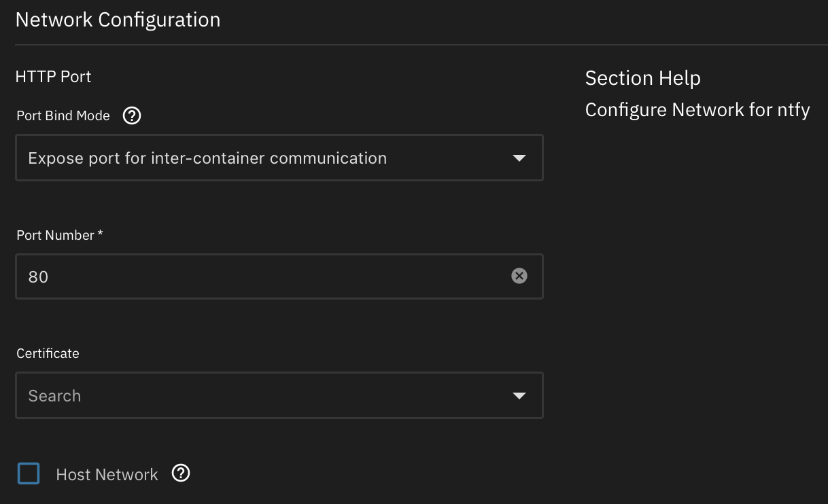The height and width of the screenshot is (504, 828).
Task: Toggle Host Network via its label text
Action: pyautogui.click(x=107, y=475)
